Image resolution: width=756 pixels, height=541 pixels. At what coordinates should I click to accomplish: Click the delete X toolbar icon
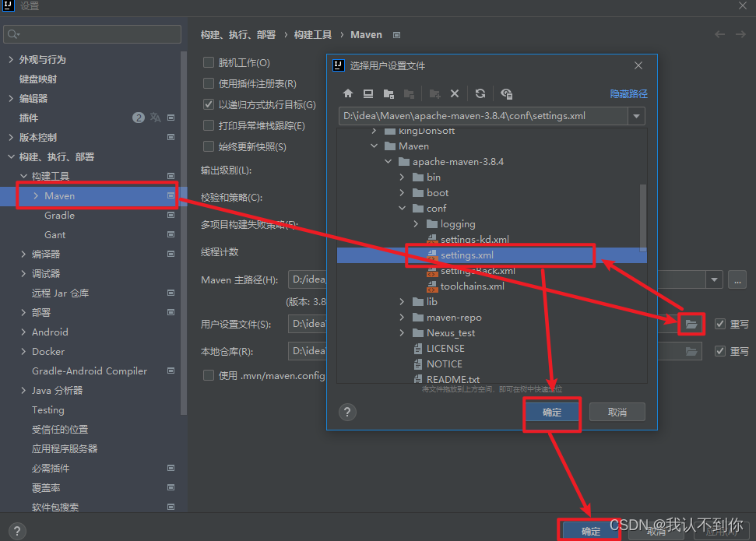click(455, 93)
